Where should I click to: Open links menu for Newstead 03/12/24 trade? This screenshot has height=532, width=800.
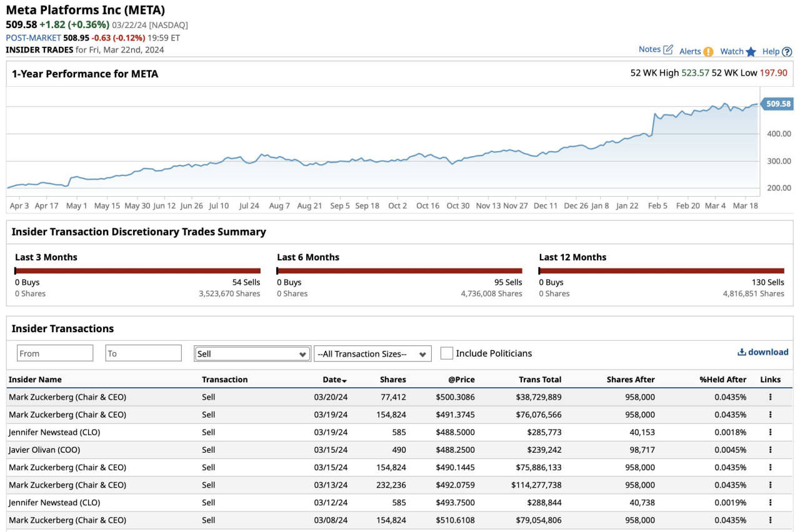pos(770,503)
